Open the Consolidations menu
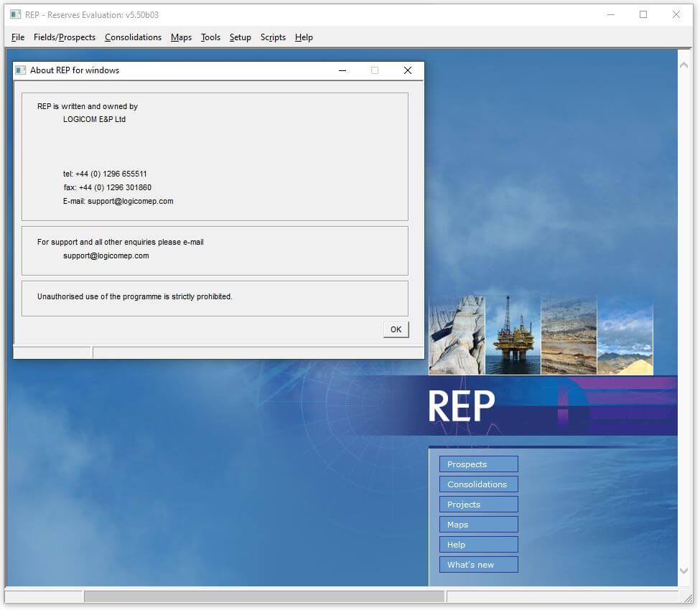This screenshot has width=700, height=610. coord(133,37)
